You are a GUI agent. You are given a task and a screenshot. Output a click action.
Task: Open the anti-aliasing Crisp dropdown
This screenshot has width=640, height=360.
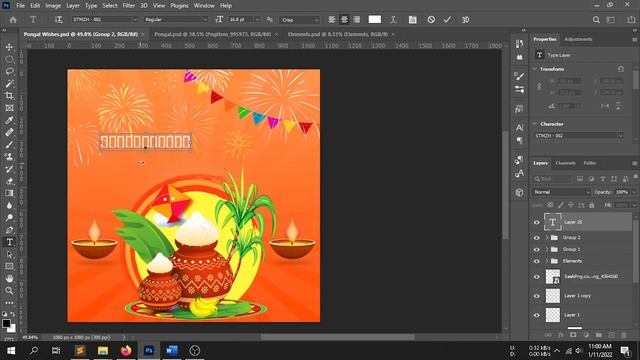[316, 20]
